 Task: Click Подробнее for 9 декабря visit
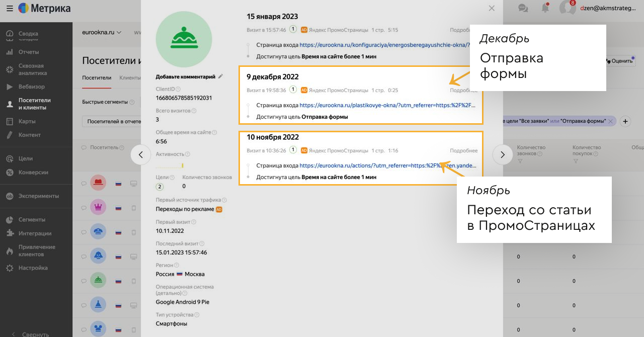[463, 91]
